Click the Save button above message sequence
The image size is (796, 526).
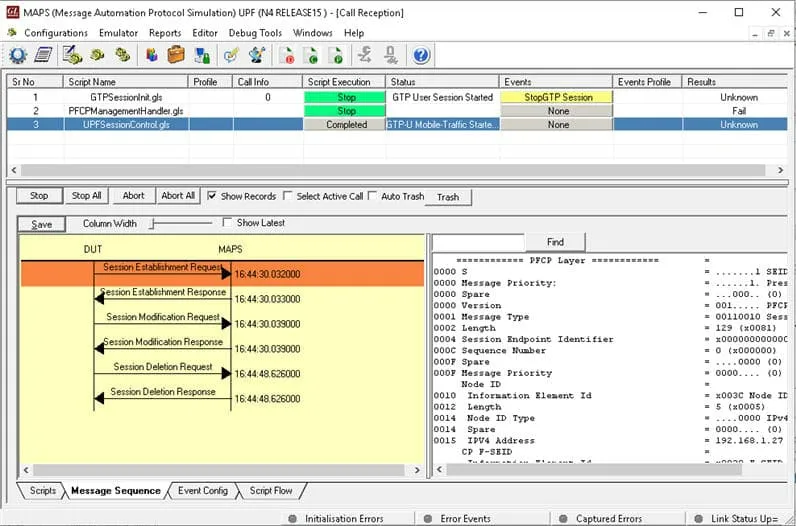[42, 224]
